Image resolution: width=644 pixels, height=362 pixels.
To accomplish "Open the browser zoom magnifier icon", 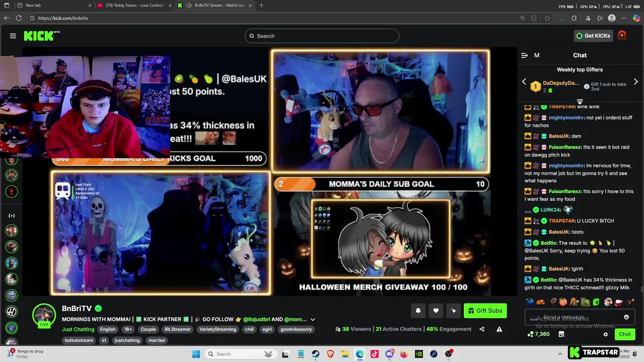I will coord(523,18).
